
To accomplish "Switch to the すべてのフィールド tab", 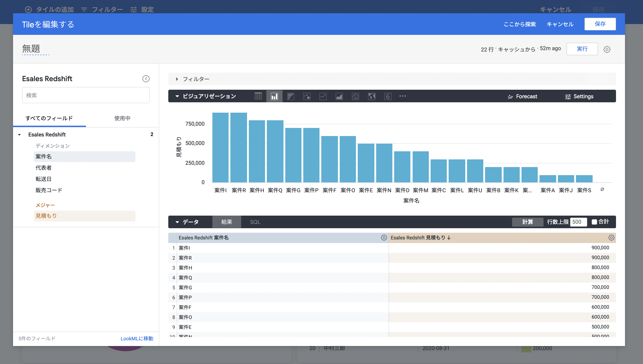I will pos(49,118).
